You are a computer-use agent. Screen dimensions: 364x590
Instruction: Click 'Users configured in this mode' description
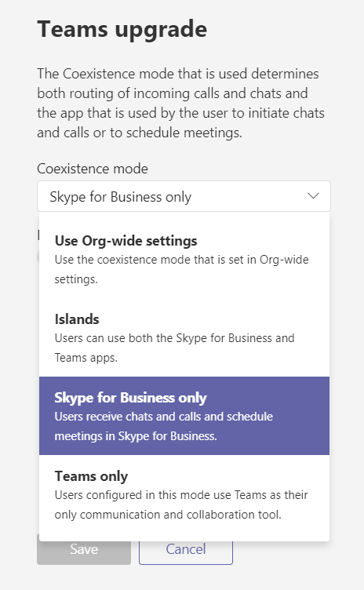pyautogui.click(x=181, y=495)
